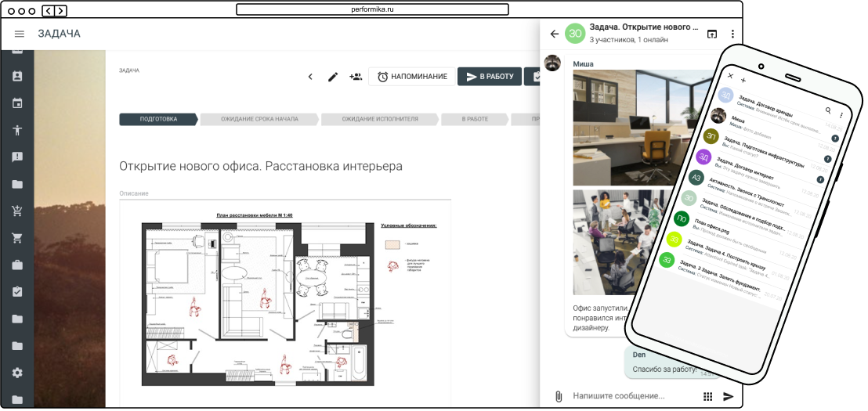The width and height of the screenshot is (868, 411).
Task: Search chats with the phone magnifier icon
Action: click(x=828, y=110)
